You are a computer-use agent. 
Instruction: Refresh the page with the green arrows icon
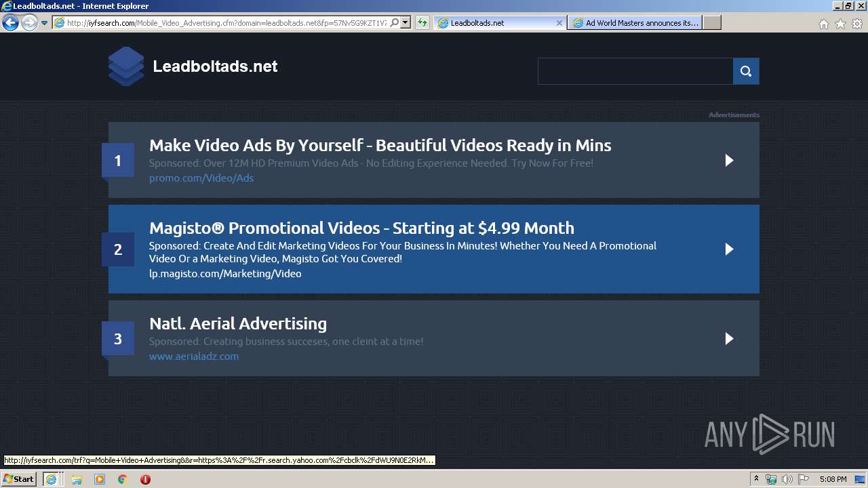coord(422,22)
